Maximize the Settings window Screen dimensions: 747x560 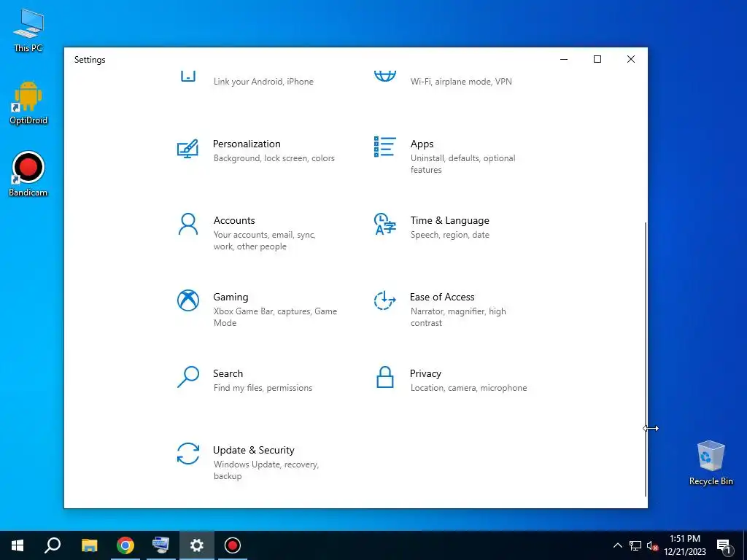(x=597, y=59)
